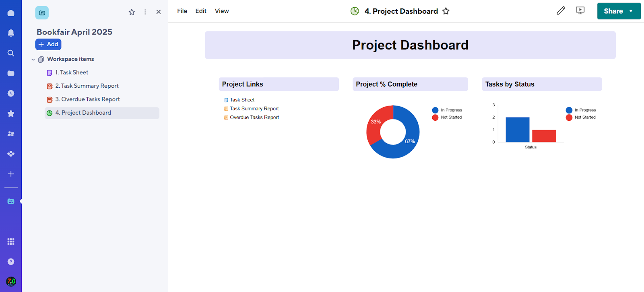Viewport: 644px width, 292px height.
Task: Open the Share dropdown arrow
Action: click(x=631, y=11)
